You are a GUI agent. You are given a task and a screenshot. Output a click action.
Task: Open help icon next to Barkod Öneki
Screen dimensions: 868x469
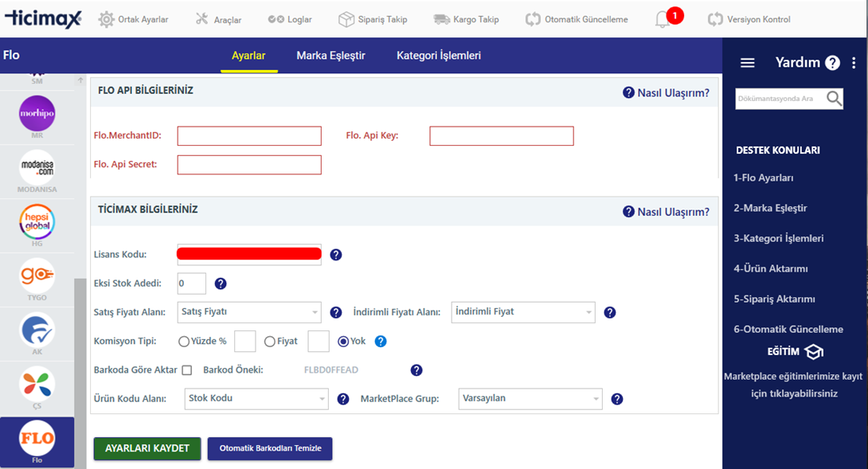point(416,370)
